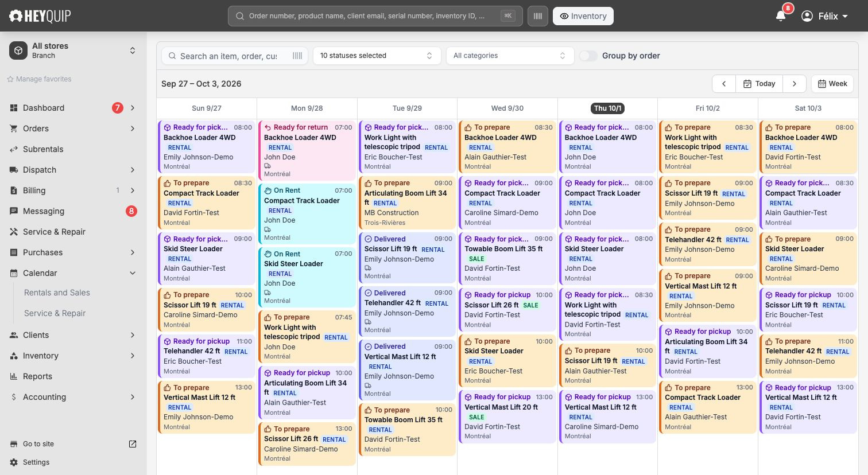Click the Search an item field
The image size is (868, 475).
point(235,56)
